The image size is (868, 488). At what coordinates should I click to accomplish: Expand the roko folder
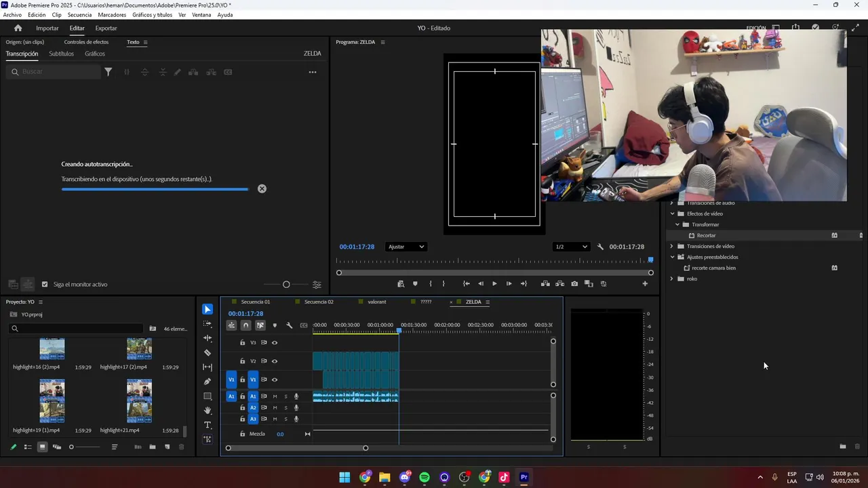[x=672, y=279]
